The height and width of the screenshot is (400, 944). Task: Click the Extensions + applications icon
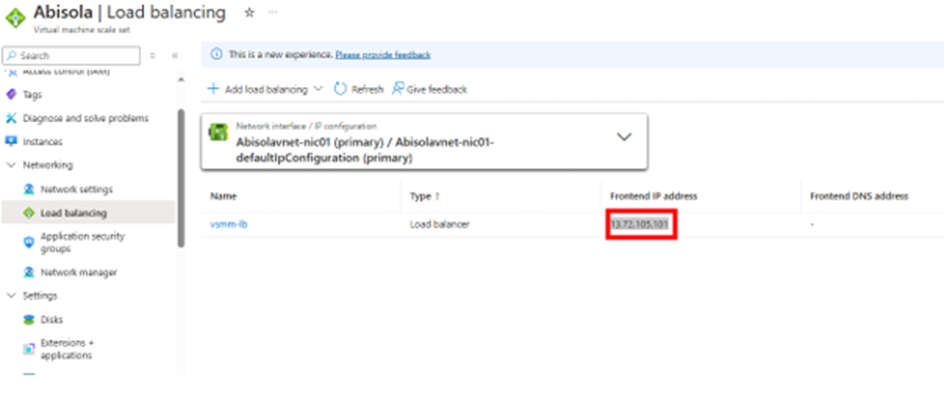pyautogui.click(x=29, y=349)
